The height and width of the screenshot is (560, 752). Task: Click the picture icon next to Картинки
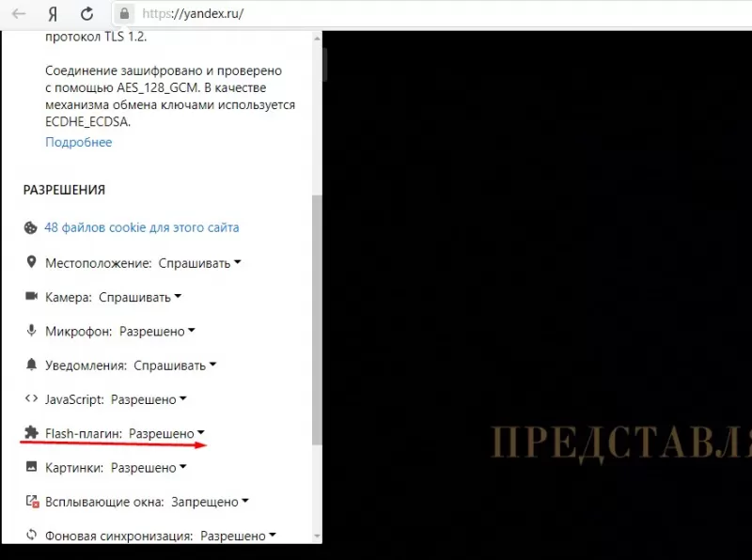click(30, 467)
